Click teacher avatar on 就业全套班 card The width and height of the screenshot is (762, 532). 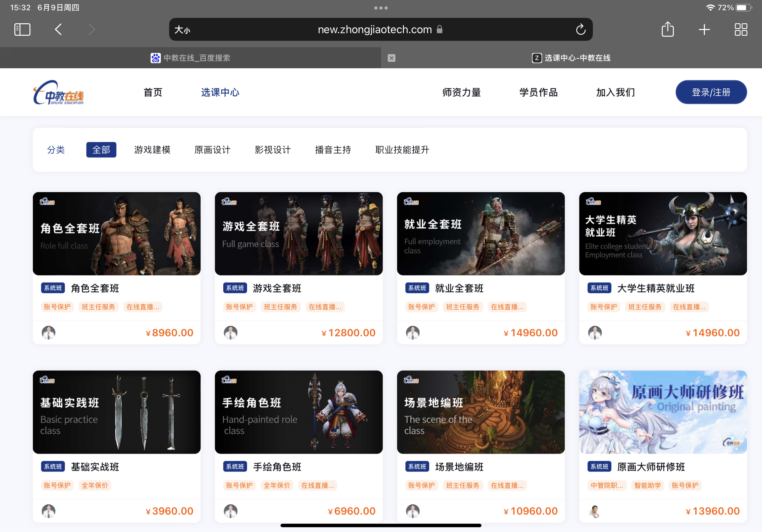413,333
